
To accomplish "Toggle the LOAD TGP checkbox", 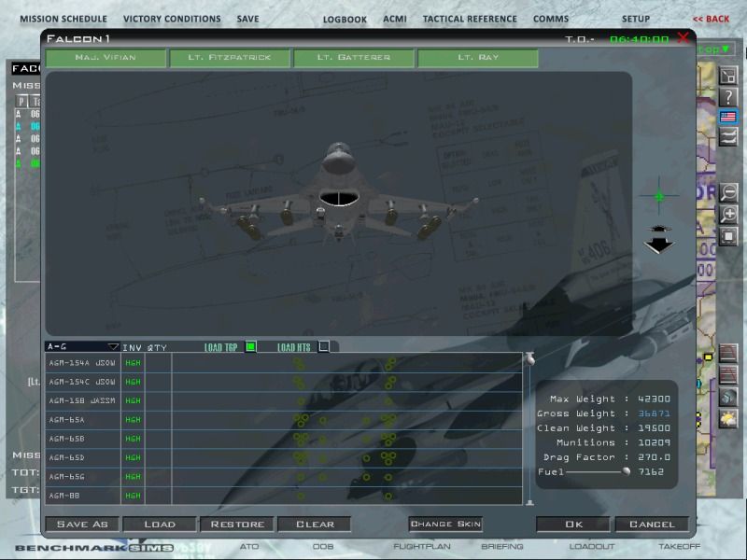I will click(250, 346).
